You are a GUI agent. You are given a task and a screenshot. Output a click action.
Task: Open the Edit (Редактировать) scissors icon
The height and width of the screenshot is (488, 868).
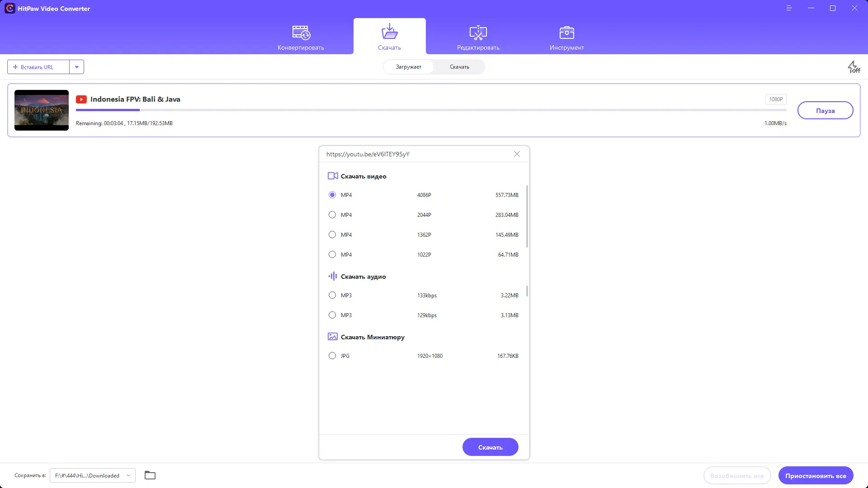[x=478, y=33]
